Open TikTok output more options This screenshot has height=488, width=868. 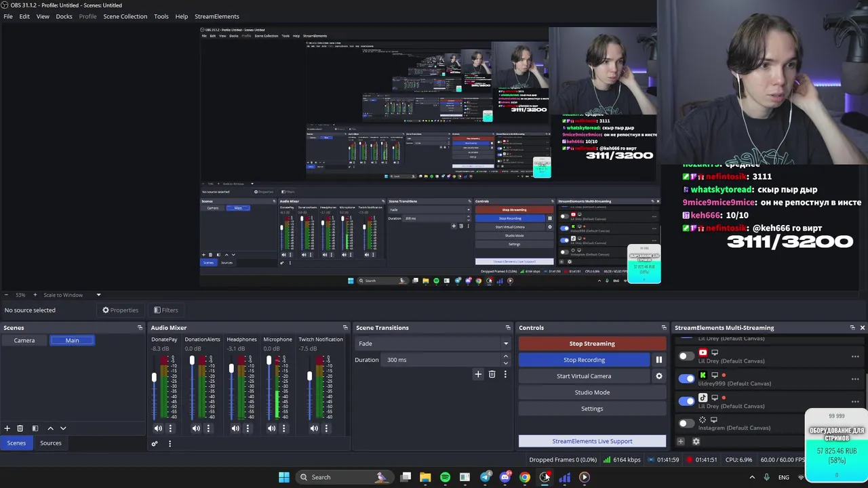coord(855,402)
